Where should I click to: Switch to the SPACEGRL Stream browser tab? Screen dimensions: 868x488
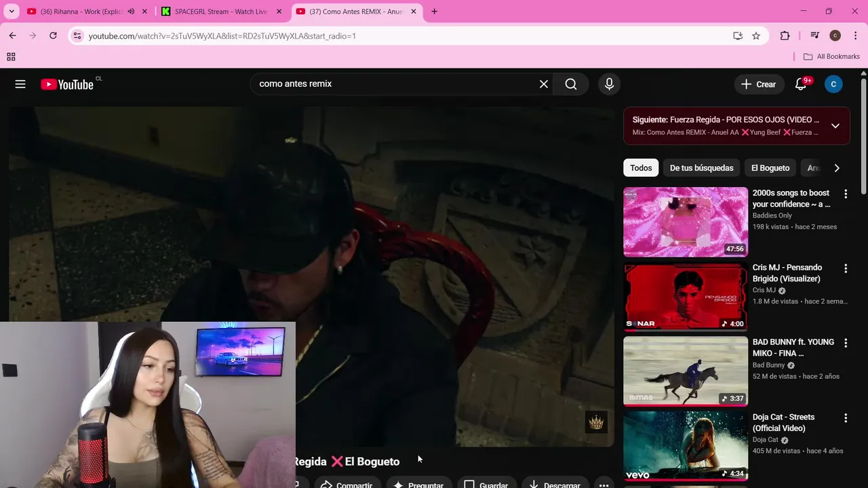pos(220,12)
